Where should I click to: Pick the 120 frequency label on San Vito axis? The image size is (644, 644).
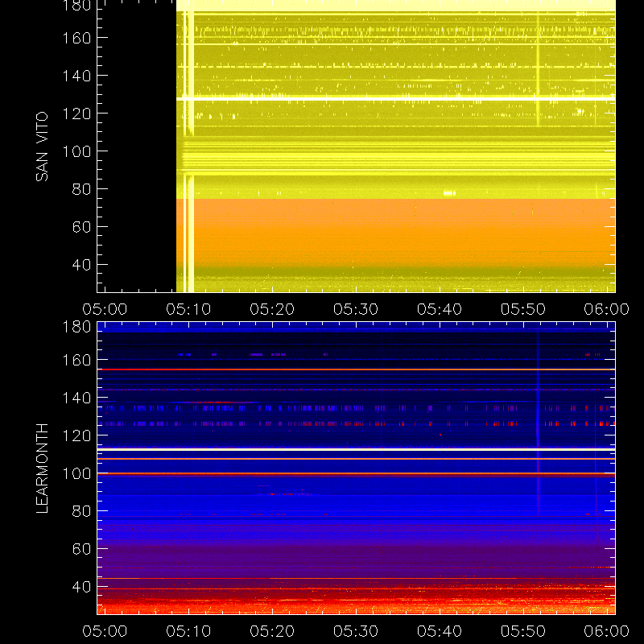[x=76, y=114]
